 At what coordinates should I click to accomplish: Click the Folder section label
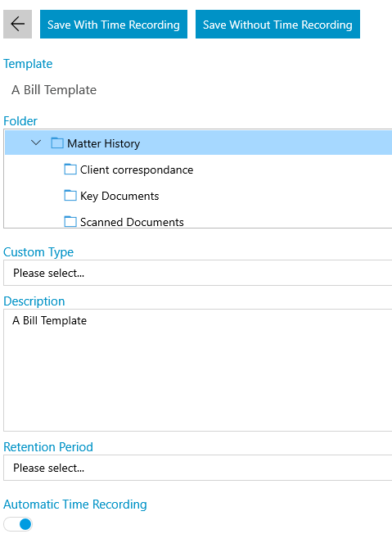20,121
